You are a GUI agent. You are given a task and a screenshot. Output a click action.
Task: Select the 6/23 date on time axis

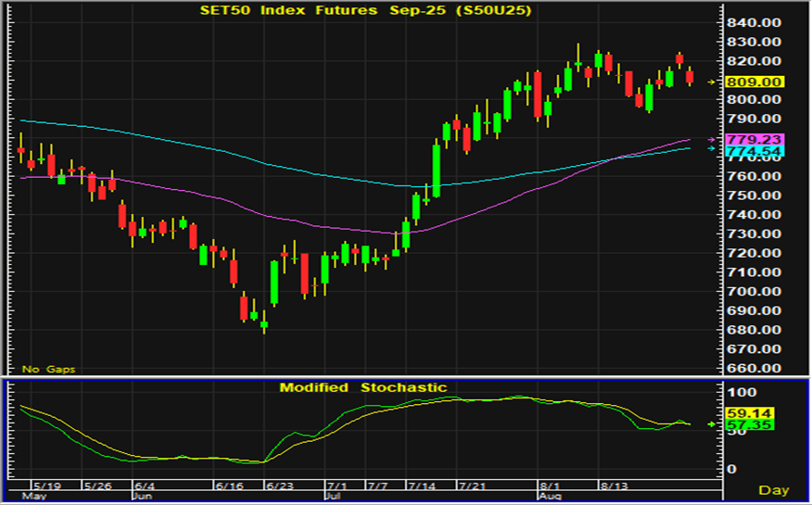(x=279, y=485)
